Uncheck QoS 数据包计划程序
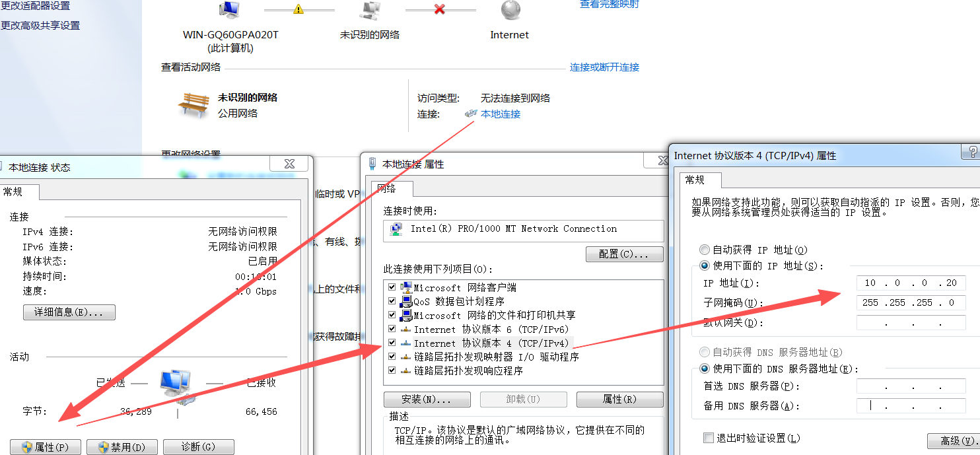980x455 pixels. tap(392, 300)
